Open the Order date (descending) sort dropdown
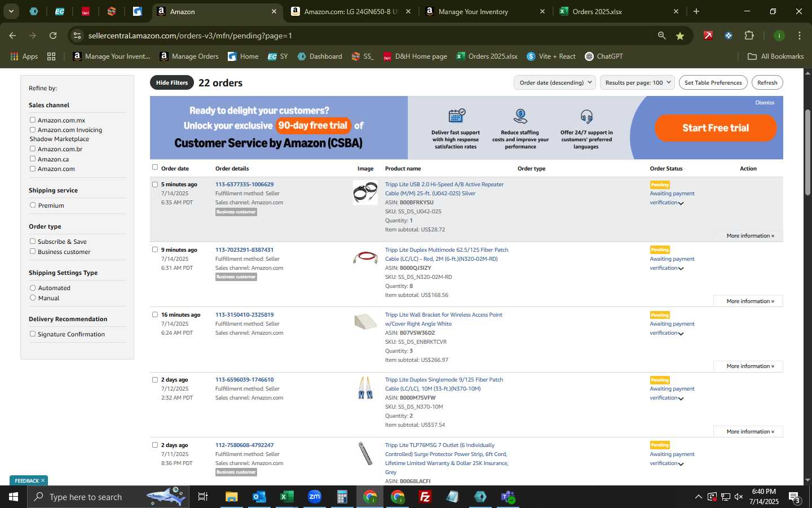Screen dimensions: 812x508 coord(555,82)
